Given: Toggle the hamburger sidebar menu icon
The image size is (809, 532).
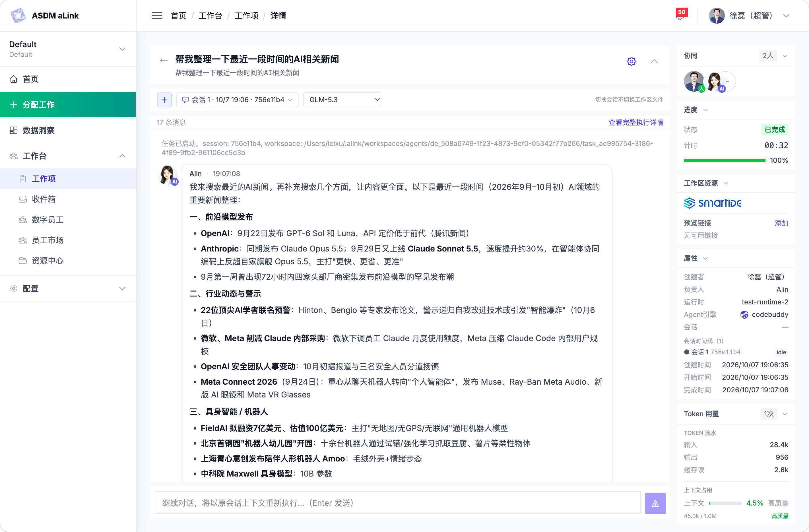Looking at the screenshot, I should [157, 16].
